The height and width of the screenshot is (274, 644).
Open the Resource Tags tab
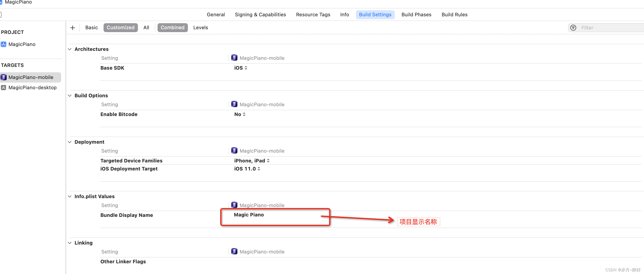click(x=313, y=15)
